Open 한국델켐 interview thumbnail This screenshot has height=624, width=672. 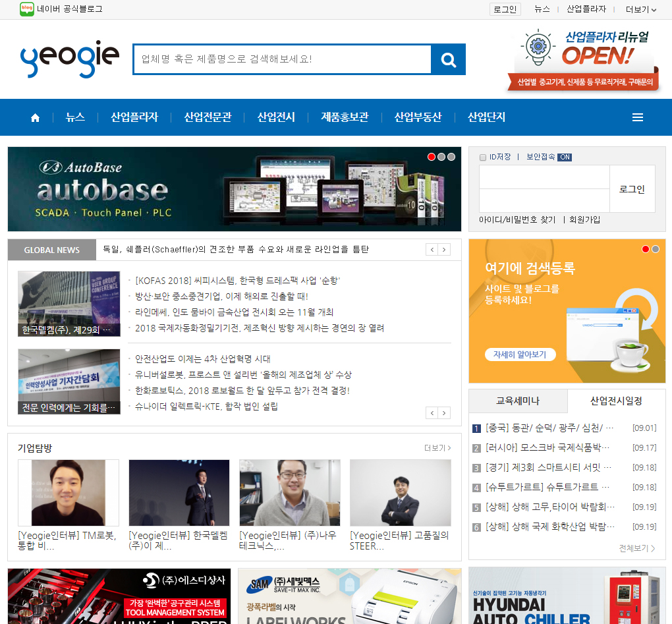pyautogui.click(x=179, y=493)
